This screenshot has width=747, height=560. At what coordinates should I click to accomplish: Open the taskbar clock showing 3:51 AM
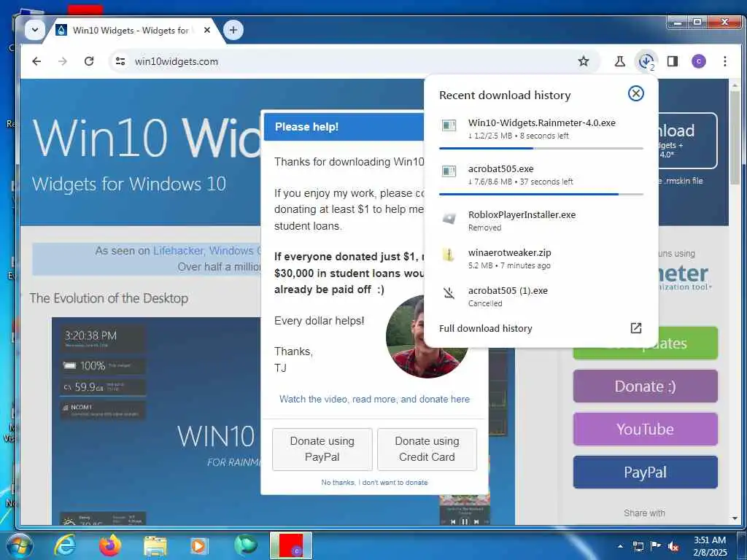[x=710, y=545]
